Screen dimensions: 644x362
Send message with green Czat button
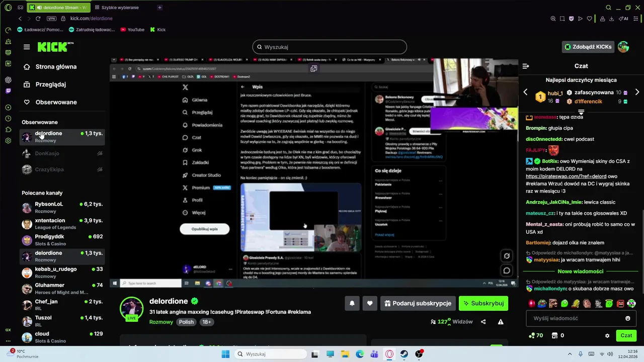626,335
